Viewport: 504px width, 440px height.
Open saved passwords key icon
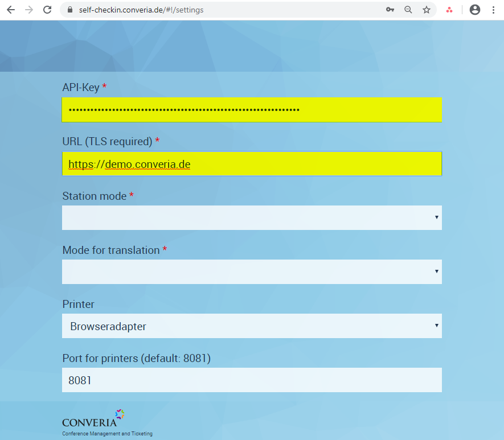[x=390, y=10]
